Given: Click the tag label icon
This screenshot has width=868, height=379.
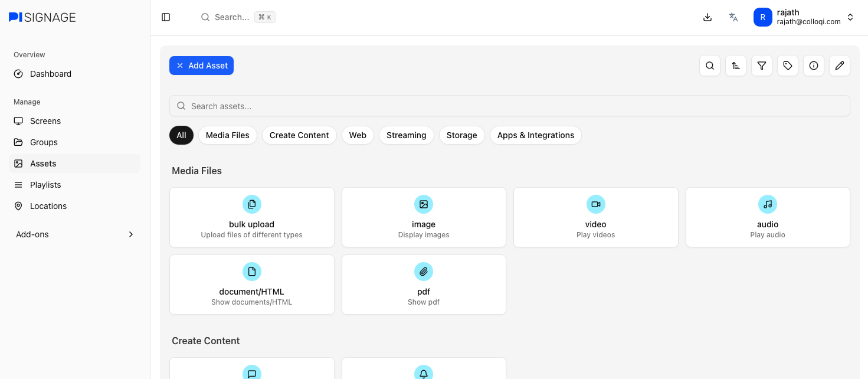Looking at the screenshot, I should click(788, 66).
